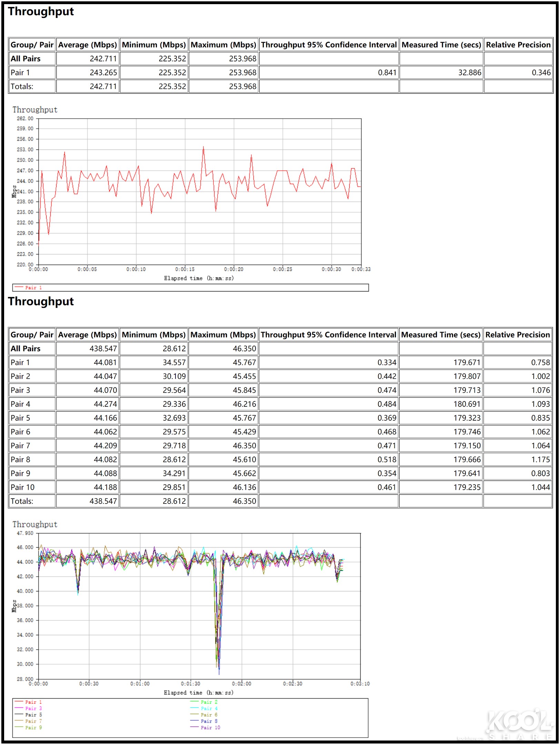Select the Pair 4 legend entry

(204, 708)
